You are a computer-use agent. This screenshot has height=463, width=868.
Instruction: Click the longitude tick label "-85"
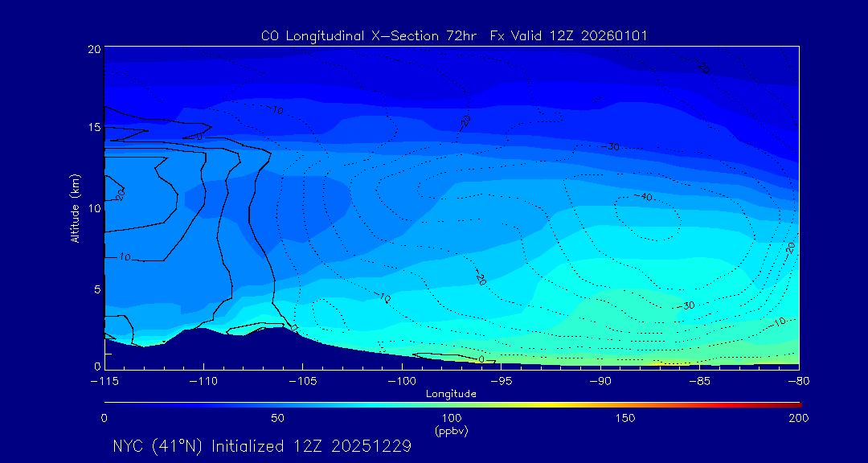(699, 382)
